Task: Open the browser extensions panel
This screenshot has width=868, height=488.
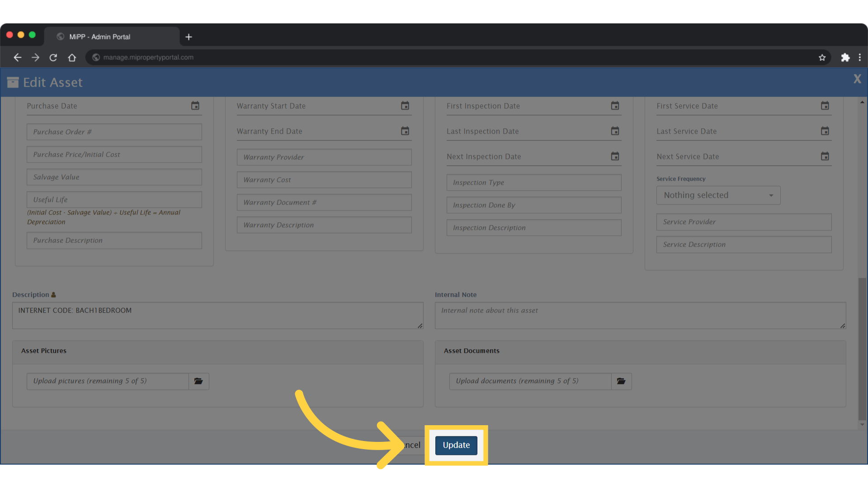Action: (845, 57)
